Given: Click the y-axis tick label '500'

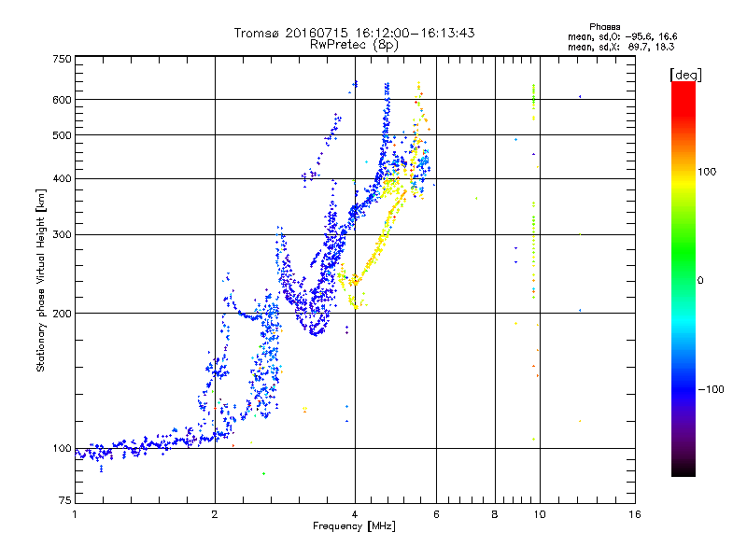Looking at the screenshot, I should tap(62, 135).
